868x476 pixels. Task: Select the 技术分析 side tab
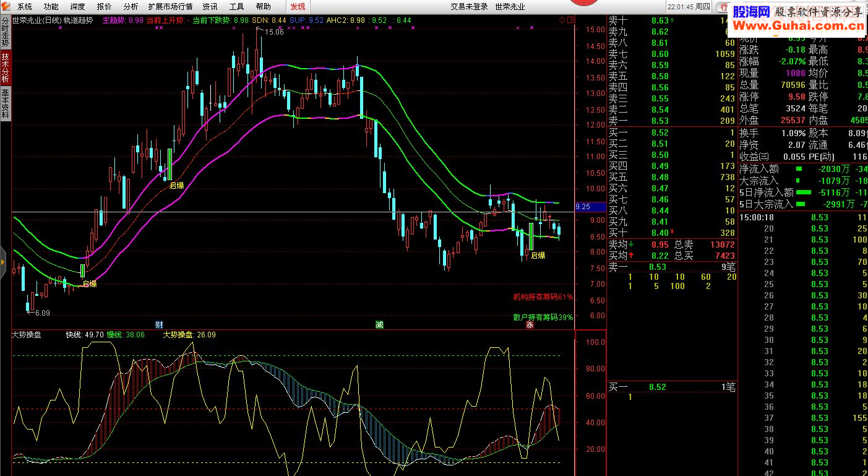tap(5, 67)
